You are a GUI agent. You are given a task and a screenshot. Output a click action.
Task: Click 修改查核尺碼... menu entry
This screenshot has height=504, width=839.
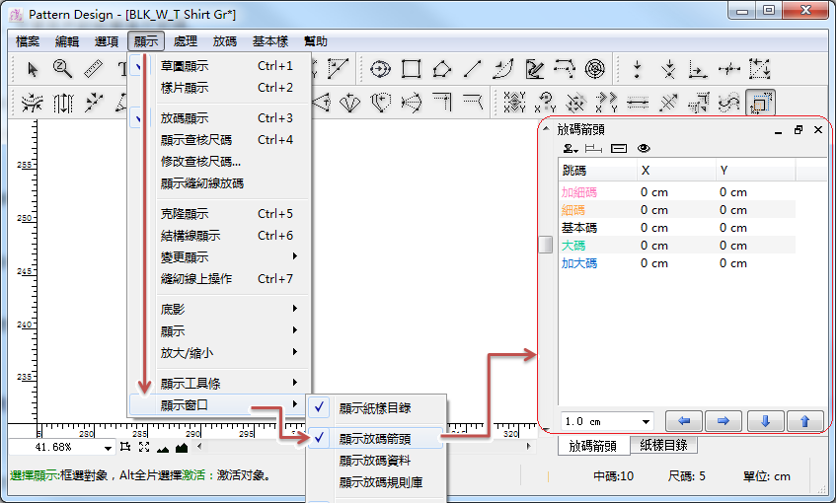tap(200, 162)
